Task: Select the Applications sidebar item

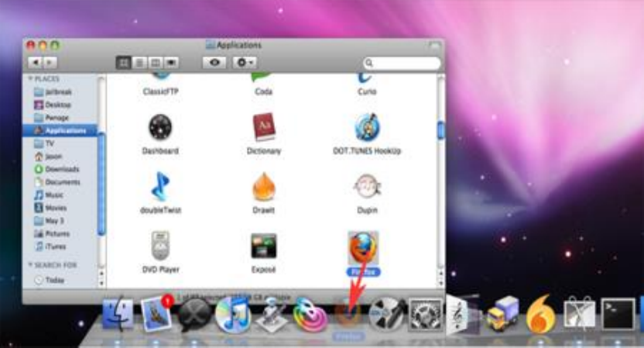Action: coord(60,130)
